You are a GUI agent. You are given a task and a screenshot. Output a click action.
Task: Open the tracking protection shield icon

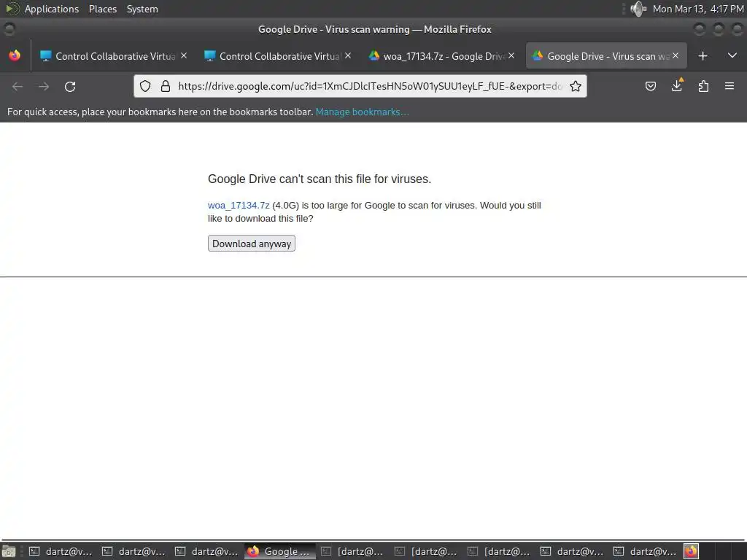click(x=145, y=86)
